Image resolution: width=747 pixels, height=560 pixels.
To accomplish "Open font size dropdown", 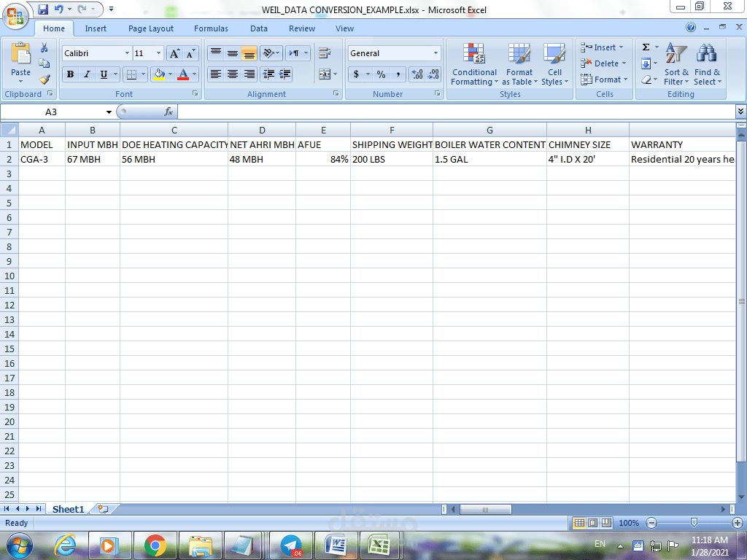I will [x=158, y=52].
